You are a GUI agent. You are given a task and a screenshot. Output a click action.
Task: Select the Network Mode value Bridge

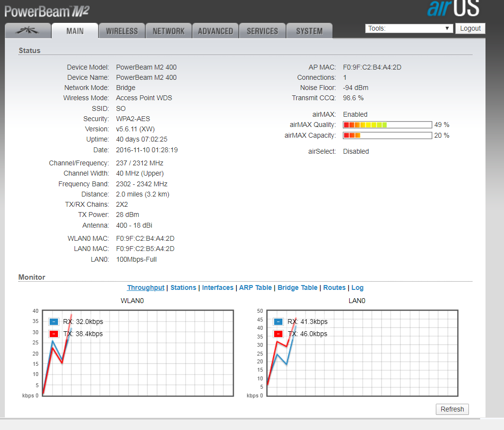point(125,88)
